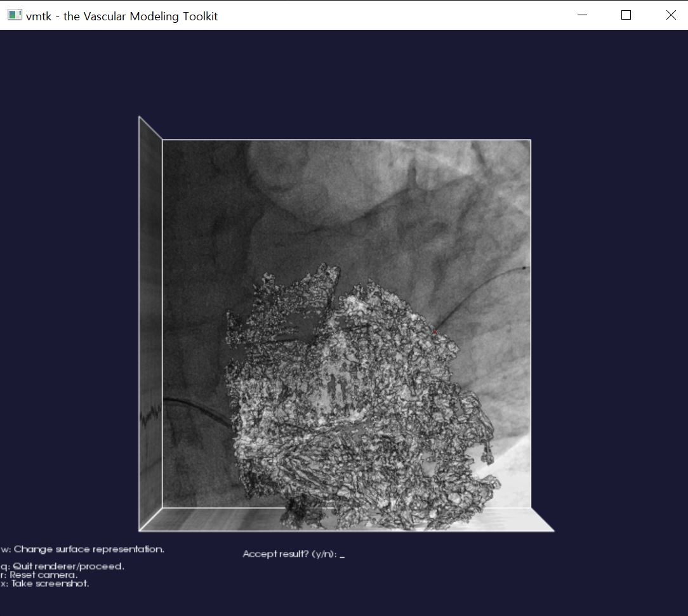Click the 'Accept result? (y/n):' prompt
688x616 pixels.
pos(293,554)
